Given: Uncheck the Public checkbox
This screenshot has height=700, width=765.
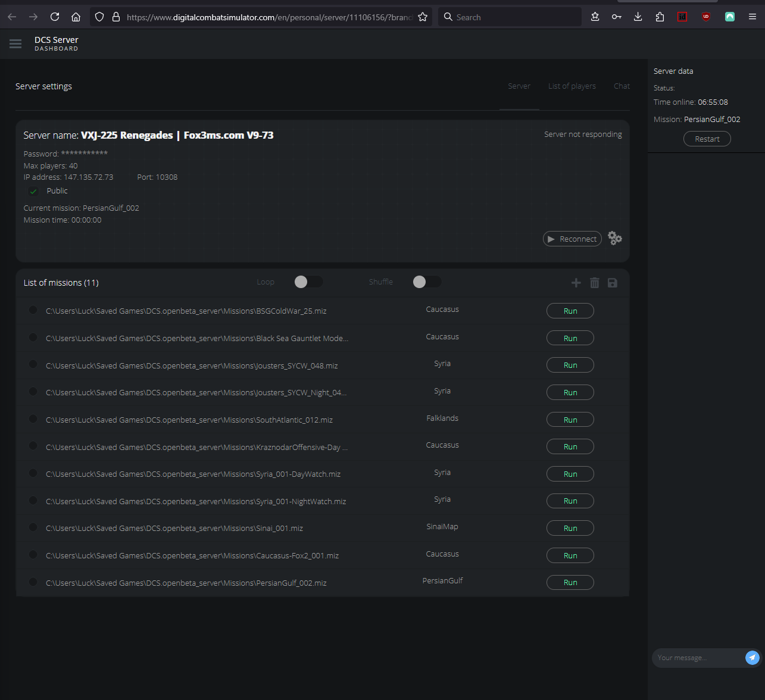Looking at the screenshot, I should click(x=33, y=191).
